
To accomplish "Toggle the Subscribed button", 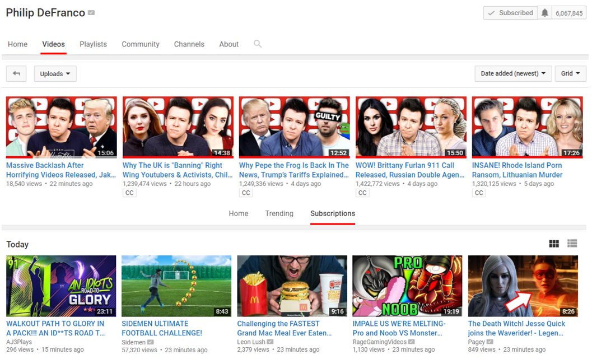I will pyautogui.click(x=510, y=13).
